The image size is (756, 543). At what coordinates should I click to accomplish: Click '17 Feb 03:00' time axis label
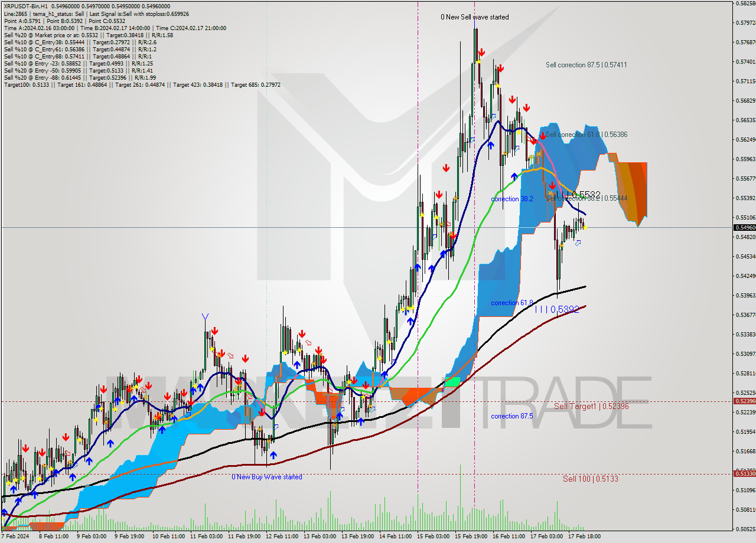(x=546, y=537)
